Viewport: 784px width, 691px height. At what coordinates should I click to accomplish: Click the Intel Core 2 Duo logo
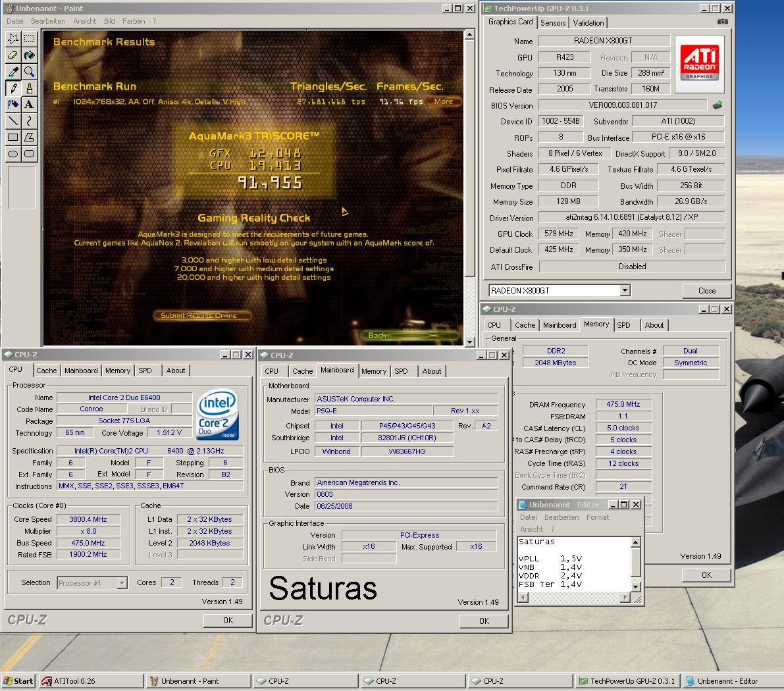coord(217,415)
